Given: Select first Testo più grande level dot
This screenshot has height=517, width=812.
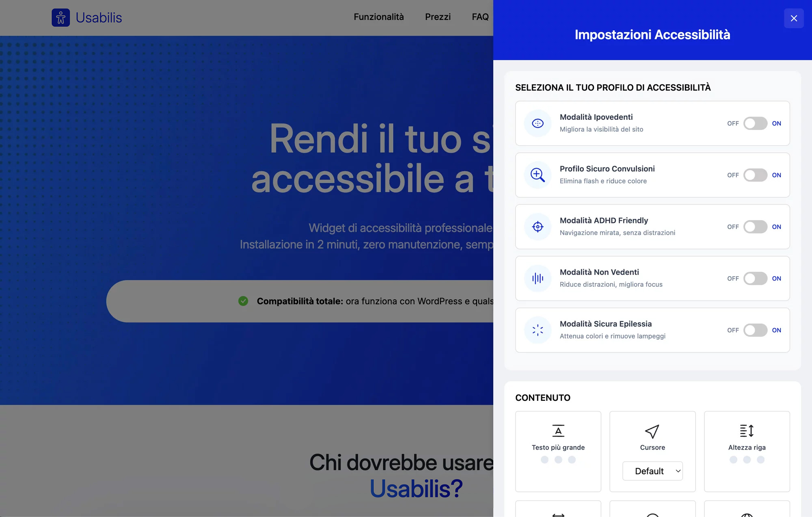Looking at the screenshot, I should coord(545,460).
